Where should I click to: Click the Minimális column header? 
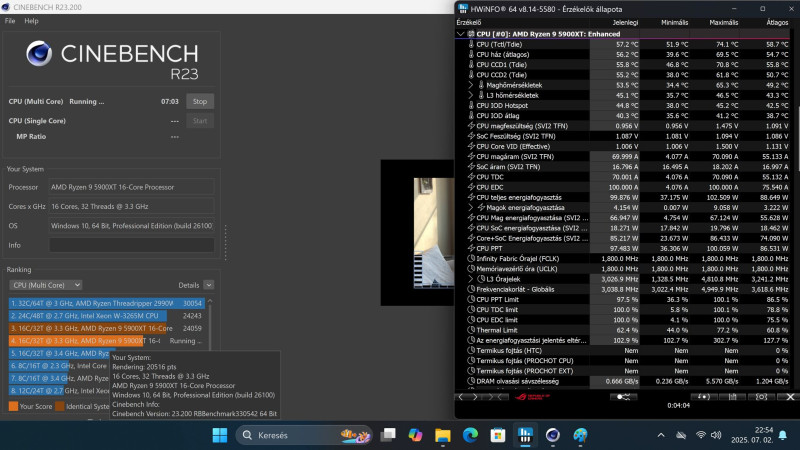(x=674, y=22)
